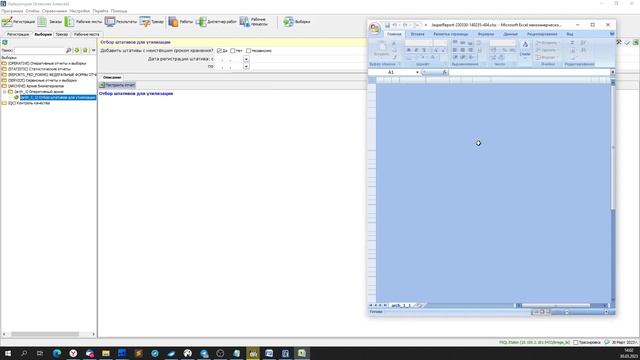Click the search magnifier icon beside Поиск field
The height and width of the screenshot is (360, 640).
coord(69,50)
